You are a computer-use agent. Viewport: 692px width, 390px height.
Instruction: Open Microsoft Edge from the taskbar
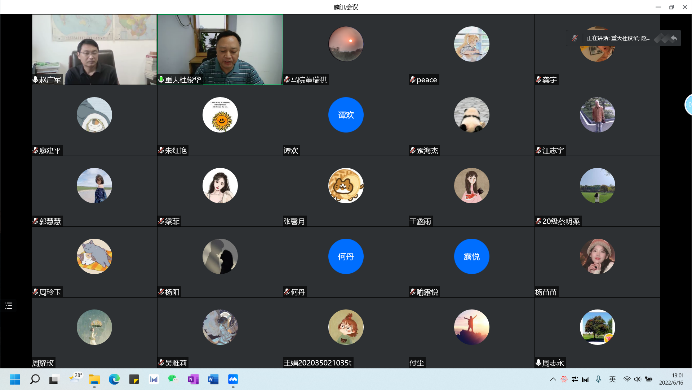[x=114, y=379]
